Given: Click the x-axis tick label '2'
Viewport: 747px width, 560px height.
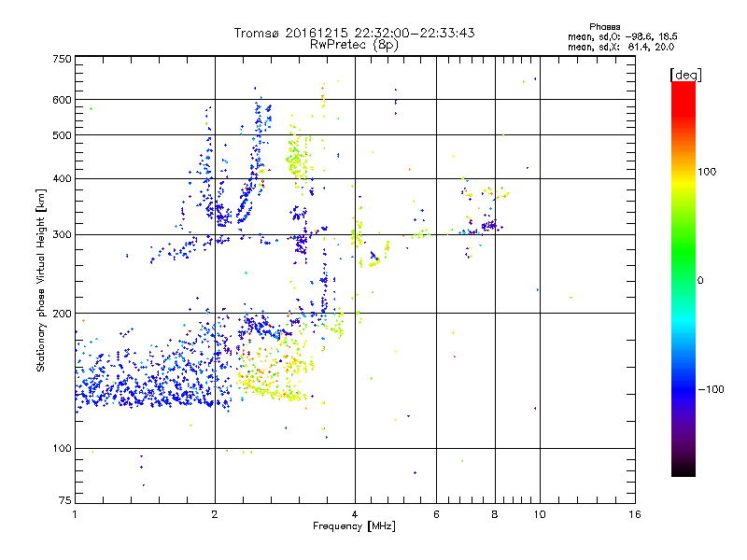Looking at the screenshot, I should pos(215,514).
